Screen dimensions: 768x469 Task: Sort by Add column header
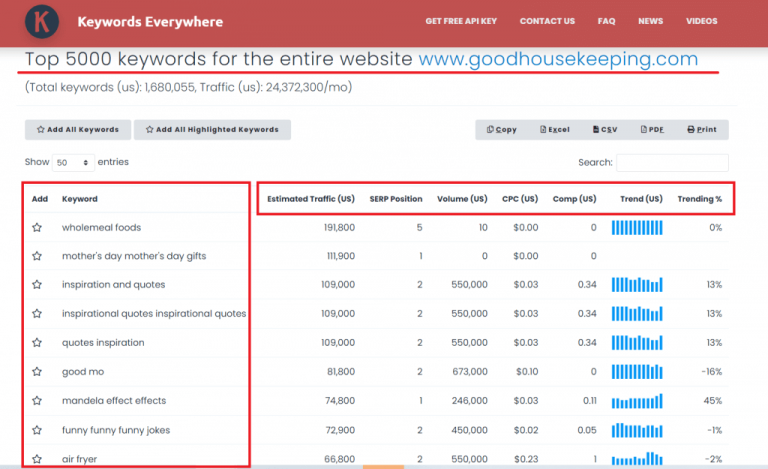(x=40, y=199)
